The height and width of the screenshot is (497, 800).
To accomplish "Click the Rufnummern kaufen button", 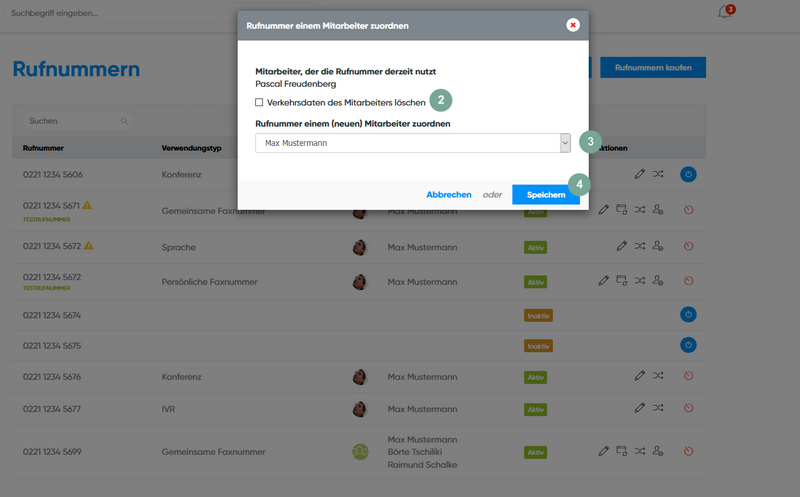I will pyautogui.click(x=659, y=67).
